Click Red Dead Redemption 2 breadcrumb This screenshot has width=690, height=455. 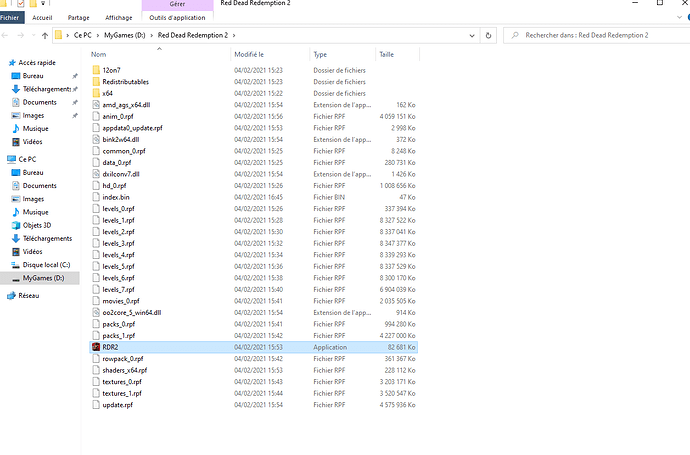[193, 35]
